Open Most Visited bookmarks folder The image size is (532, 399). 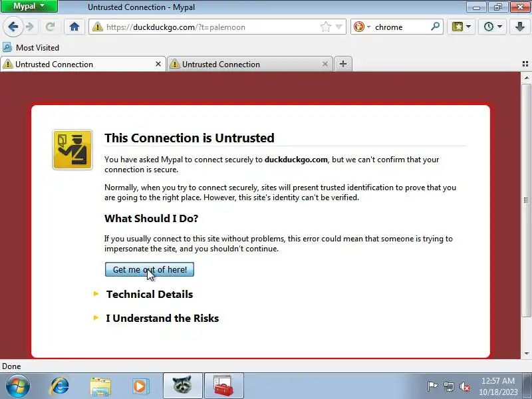tap(31, 47)
